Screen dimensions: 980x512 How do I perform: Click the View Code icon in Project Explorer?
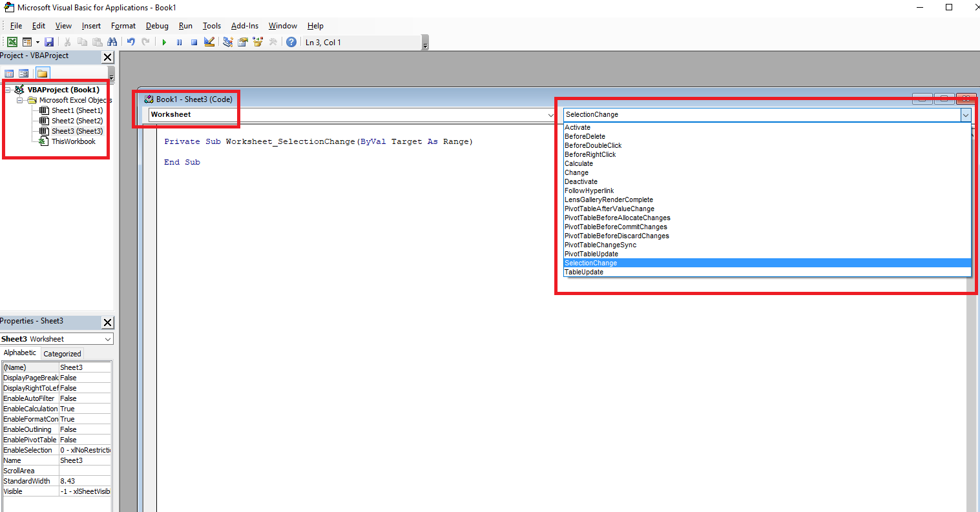pos(9,73)
